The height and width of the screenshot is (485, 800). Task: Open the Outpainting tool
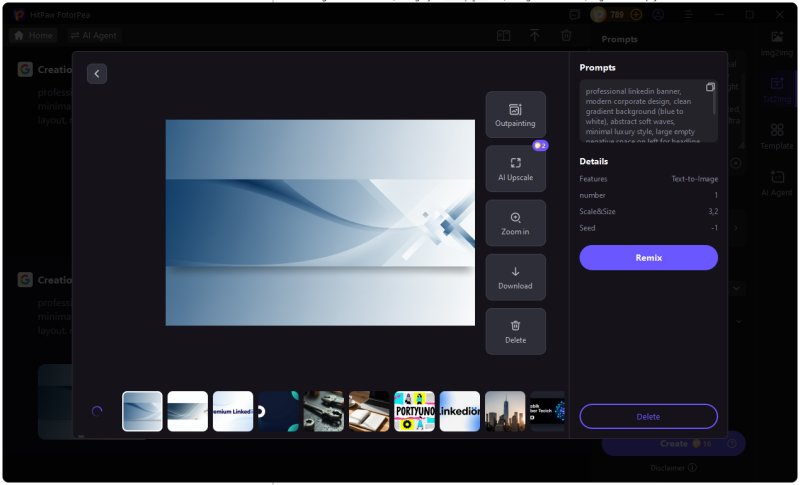pos(515,114)
